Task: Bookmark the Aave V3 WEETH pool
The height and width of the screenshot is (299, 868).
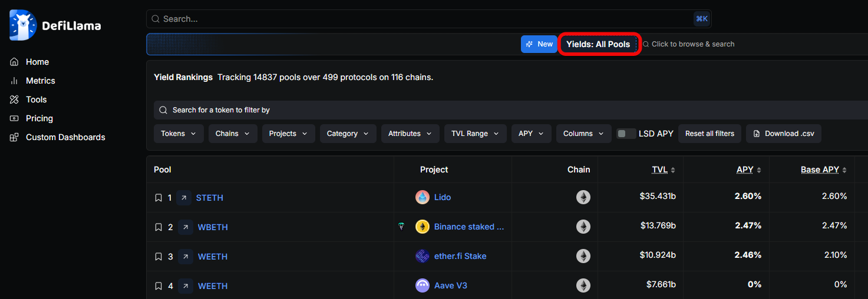Action: 159,286
